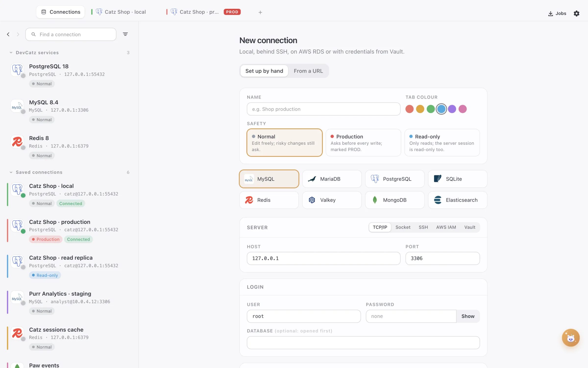Image resolution: width=588 pixels, height=368 pixels.
Task: Click the Find a connection search box
Action: tap(71, 34)
